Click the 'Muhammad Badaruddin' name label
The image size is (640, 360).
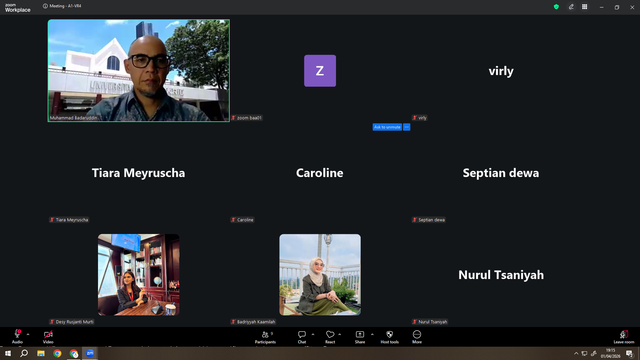[x=74, y=118]
